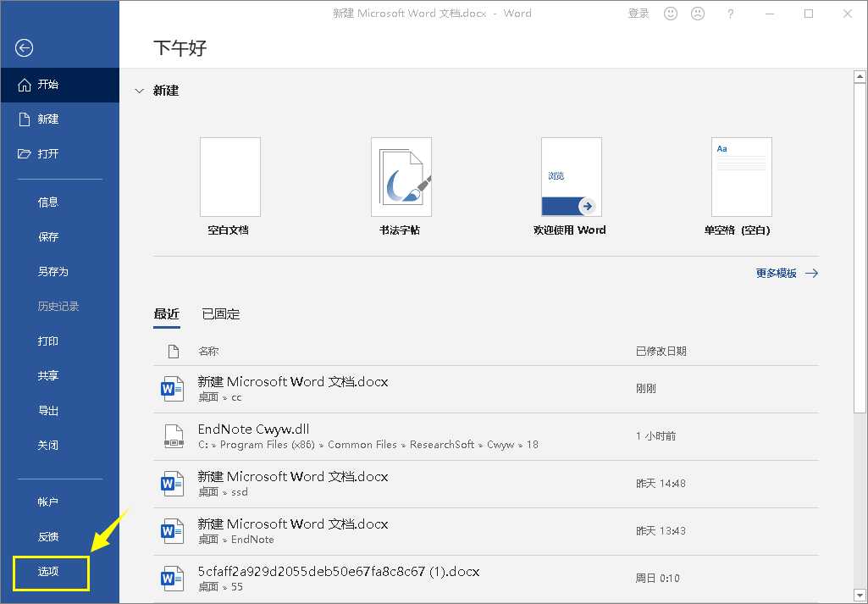The width and height of the screenshot is (868, 604).
Task: Click the 昨天 14:48 modified date
Action: (x=661, y=484)
